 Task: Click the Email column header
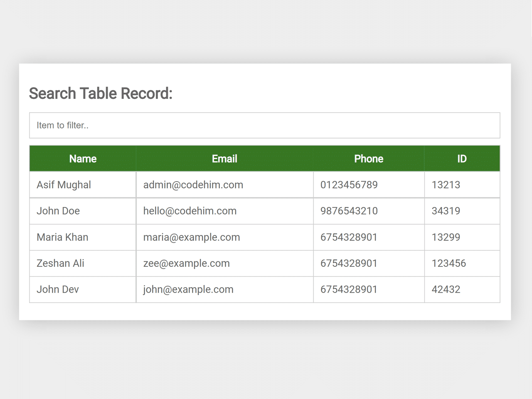[x=224, y=158]
